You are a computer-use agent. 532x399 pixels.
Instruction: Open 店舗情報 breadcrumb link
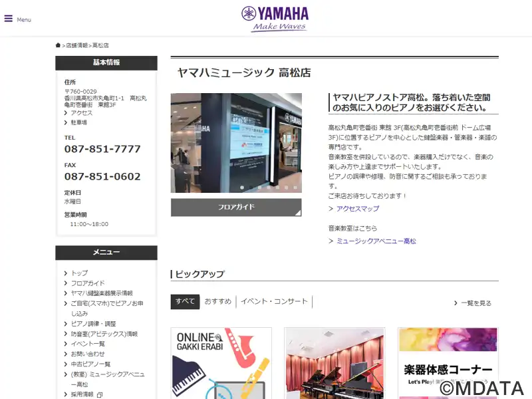[x=76, y=45]
